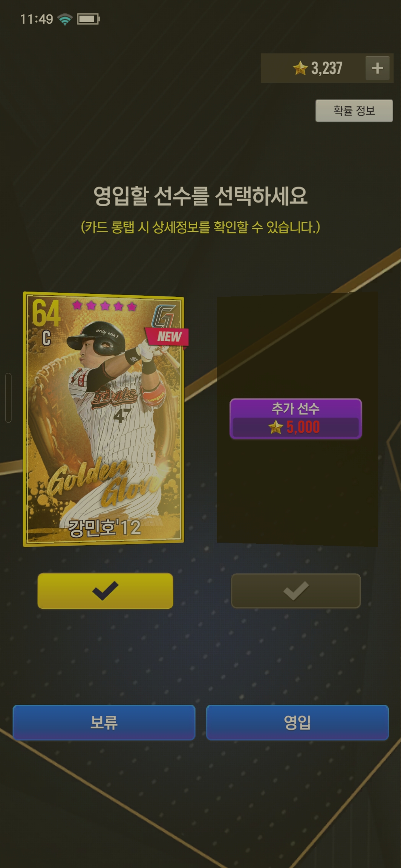This screenshot has height=868, width=401.
Task: Open 확률 정보 probability info
Action: tap(354, 111)
